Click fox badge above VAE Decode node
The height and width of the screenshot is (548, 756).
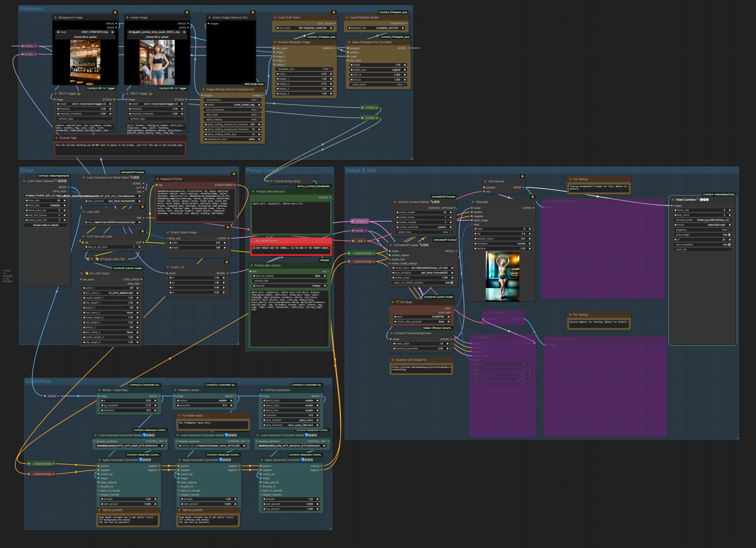522,176
